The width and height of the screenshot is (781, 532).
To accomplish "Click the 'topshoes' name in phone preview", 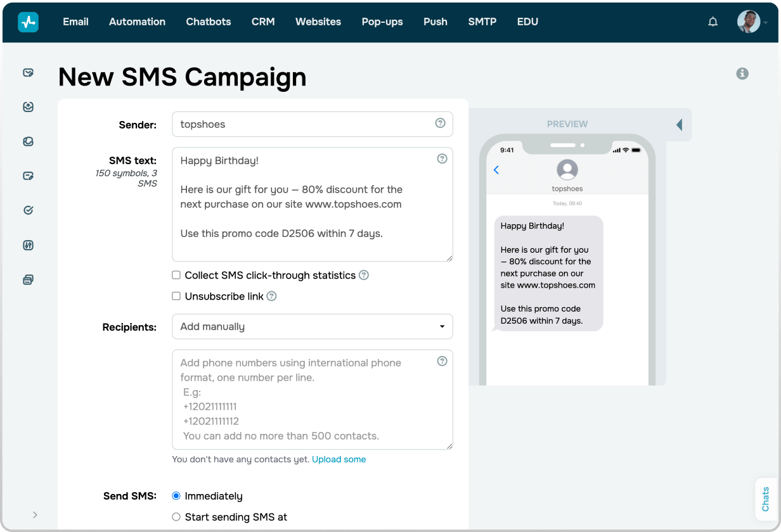I will coord(567,189).
